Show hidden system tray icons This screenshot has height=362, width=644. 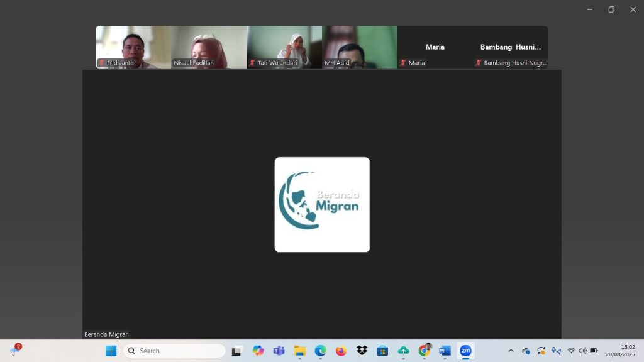click(x=511, y=351)
